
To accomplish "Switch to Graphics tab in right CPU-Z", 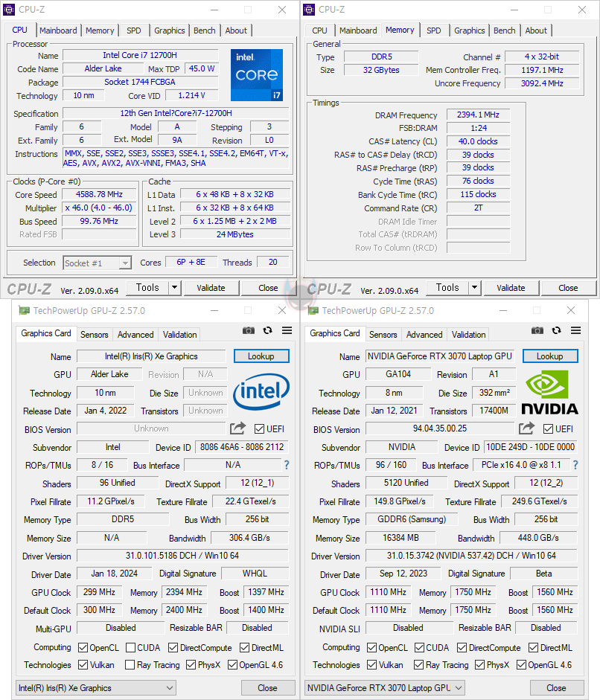I will click(x=469, y=30).
